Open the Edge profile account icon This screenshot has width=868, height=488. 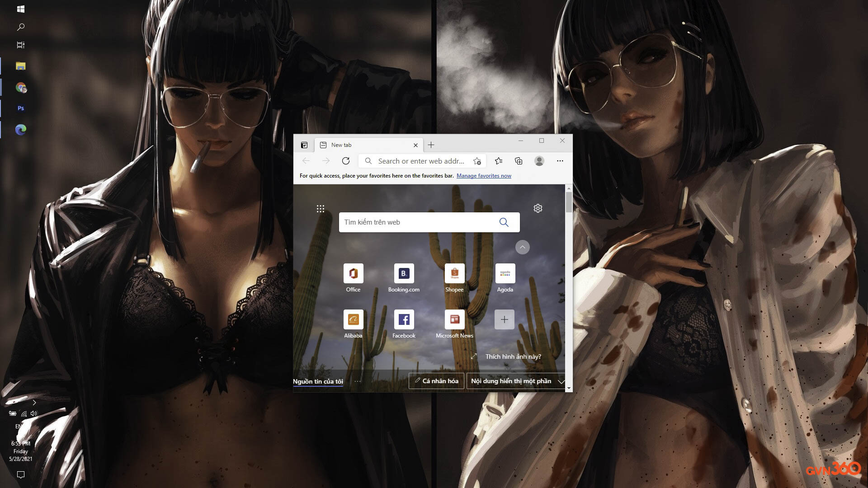click(x=539, y=161)
